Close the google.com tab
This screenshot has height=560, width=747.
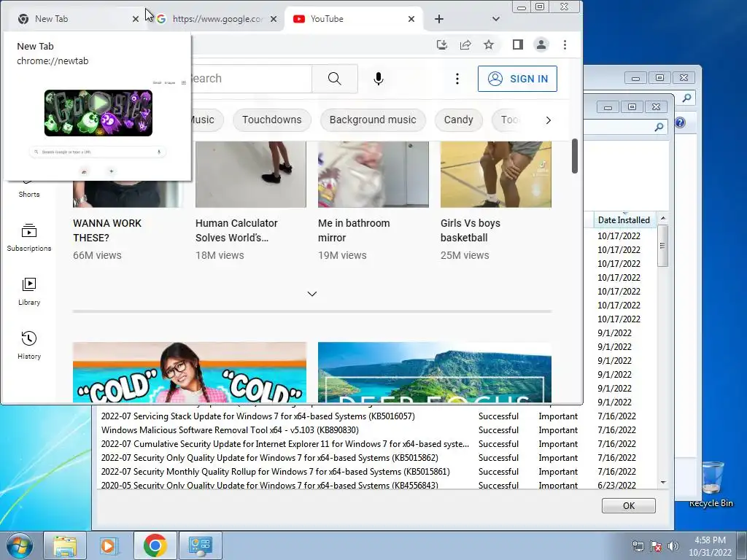click(x=274, y=19)
